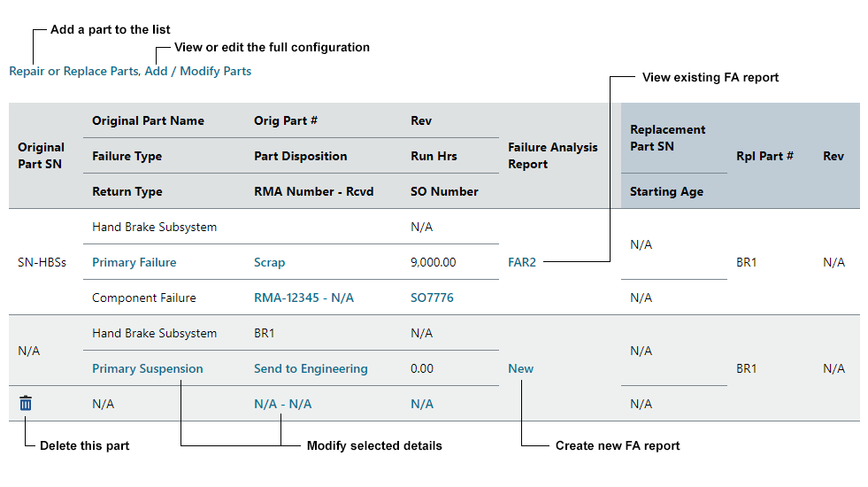The image size is (868, 487).
Task: Open sales order SO7776
Action: [x=432, y=298]
